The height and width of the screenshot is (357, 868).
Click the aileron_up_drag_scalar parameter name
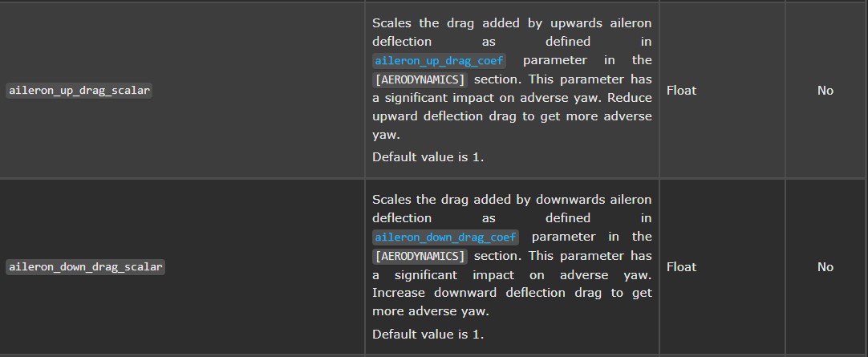pos(79,90)
